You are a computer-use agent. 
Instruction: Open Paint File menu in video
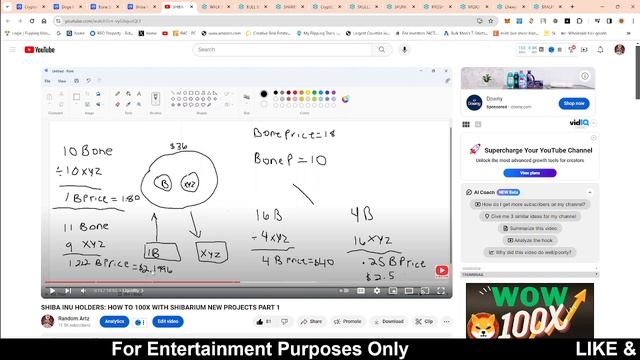point(47,81)
